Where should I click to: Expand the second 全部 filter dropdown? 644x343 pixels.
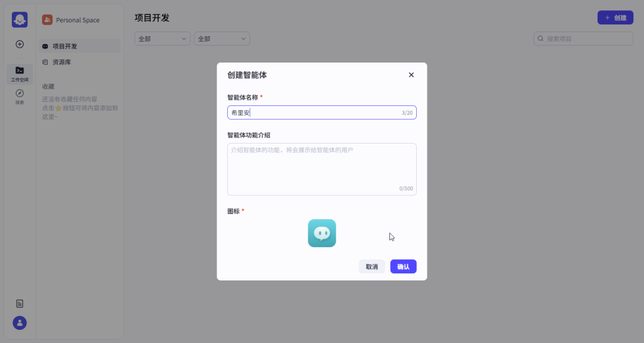point(222,39)
